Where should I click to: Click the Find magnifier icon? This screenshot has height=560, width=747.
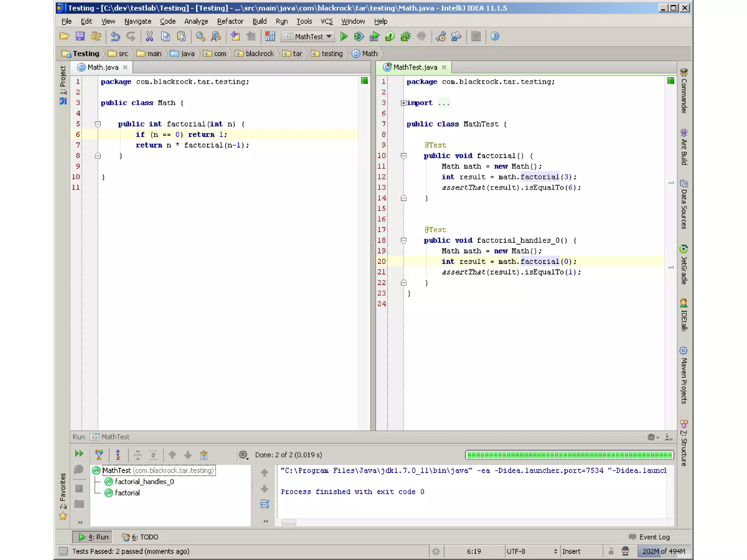pyautogui.click(x=200, y=36)
